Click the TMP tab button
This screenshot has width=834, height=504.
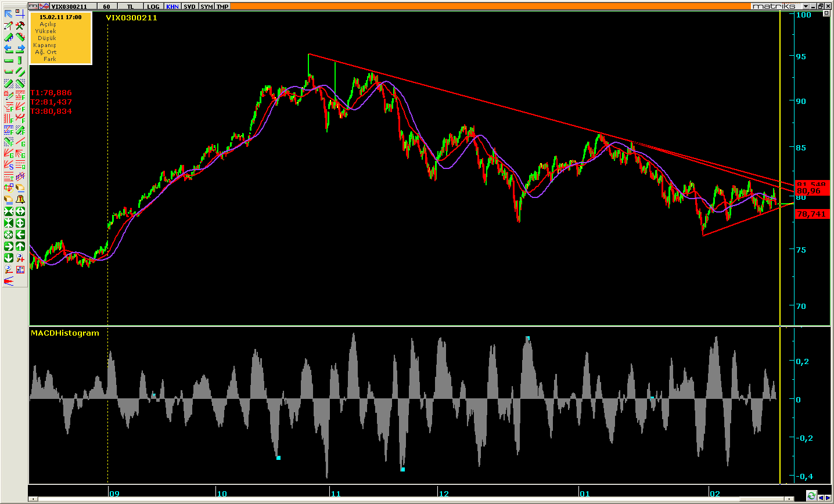(222, 6)
